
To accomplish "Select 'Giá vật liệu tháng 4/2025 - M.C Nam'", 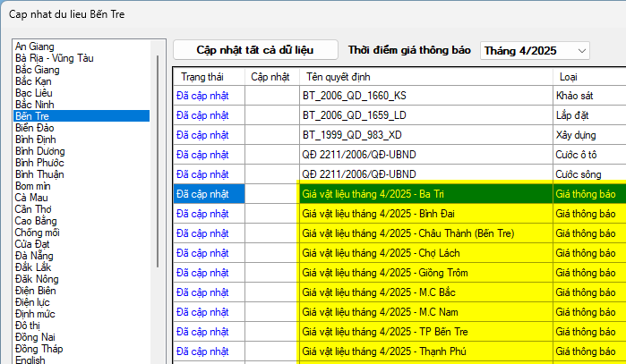I will 426,312.
